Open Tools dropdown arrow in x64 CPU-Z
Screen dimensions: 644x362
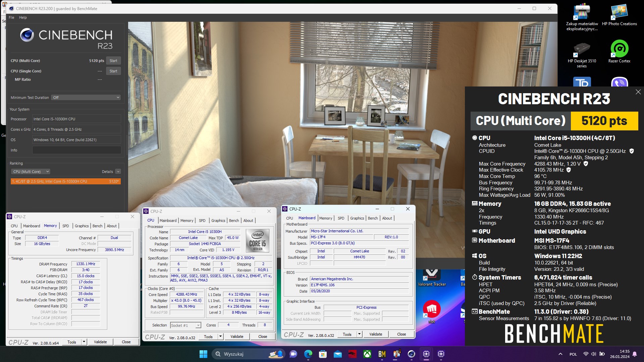point(84,342)
